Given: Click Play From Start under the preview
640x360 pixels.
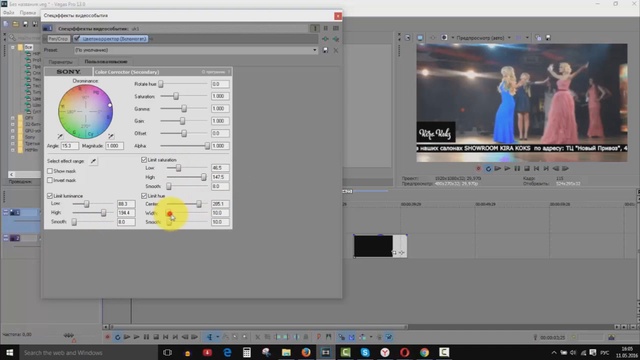Looking at the screenshot, I should (x=498, y=169).
